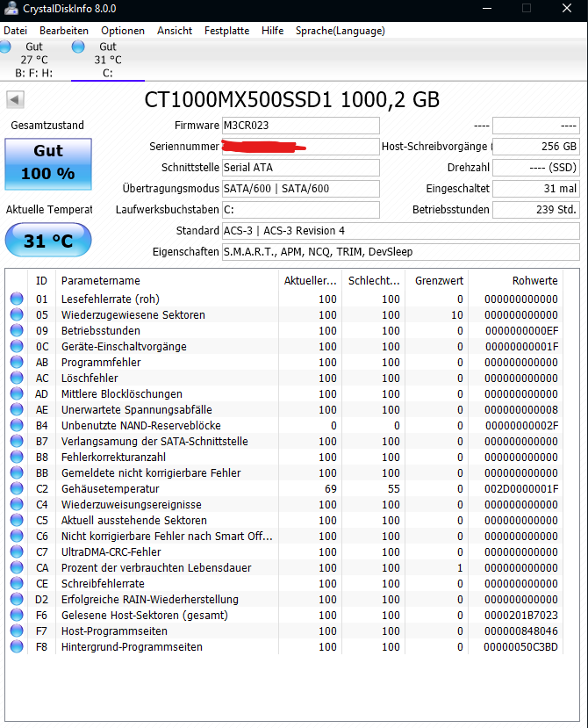Click status orb for Löschfehler

pos(17,378)
